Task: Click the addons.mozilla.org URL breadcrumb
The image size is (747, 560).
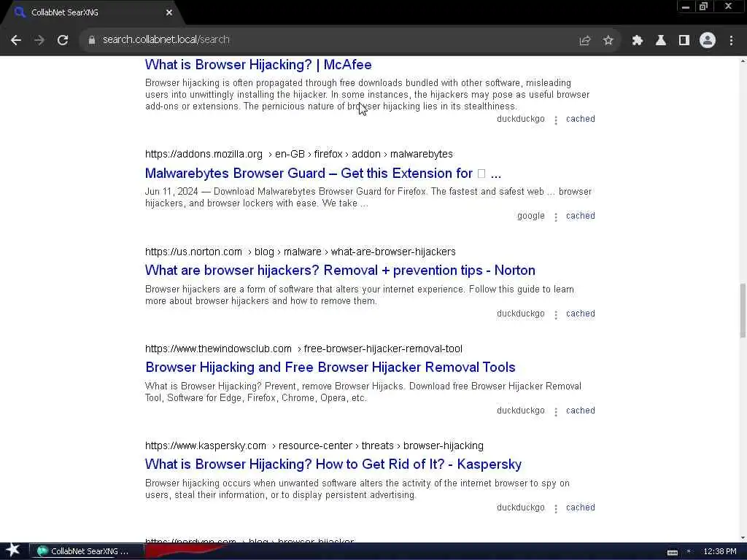Action: (x=298, y=154)
